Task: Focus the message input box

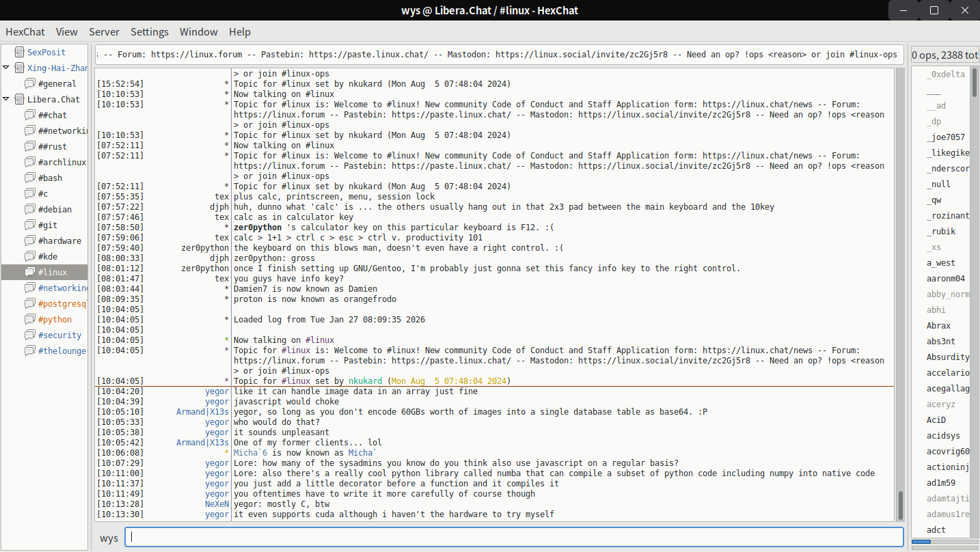Action: [514, 537]
